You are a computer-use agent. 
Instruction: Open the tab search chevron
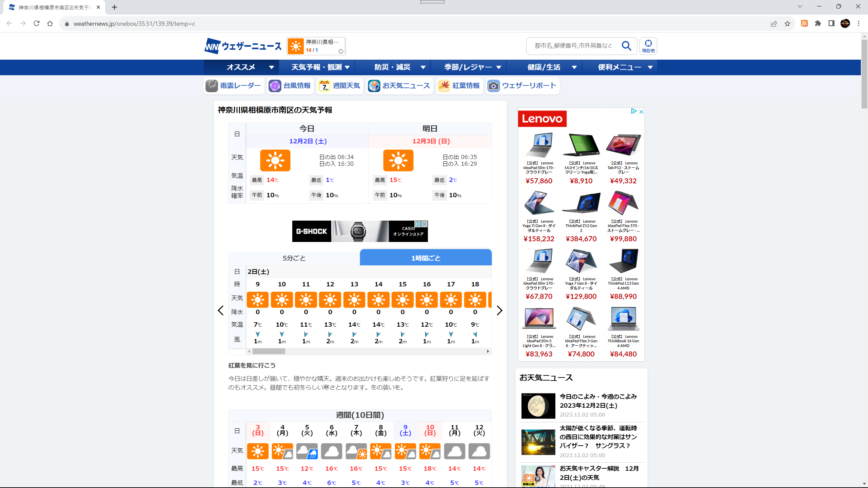pos(800,6)
